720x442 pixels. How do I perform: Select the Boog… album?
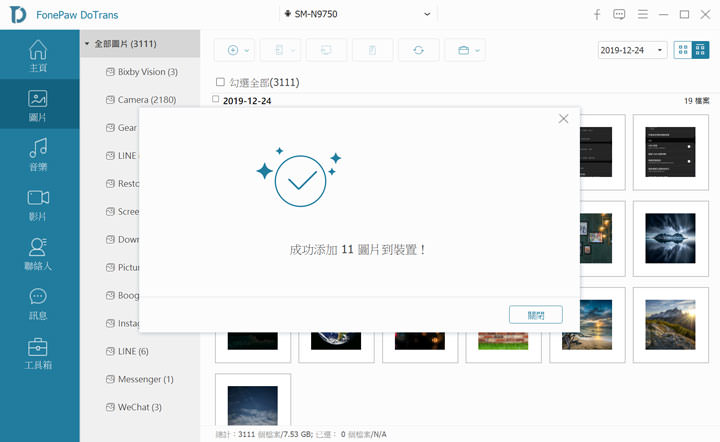point(122,296)
